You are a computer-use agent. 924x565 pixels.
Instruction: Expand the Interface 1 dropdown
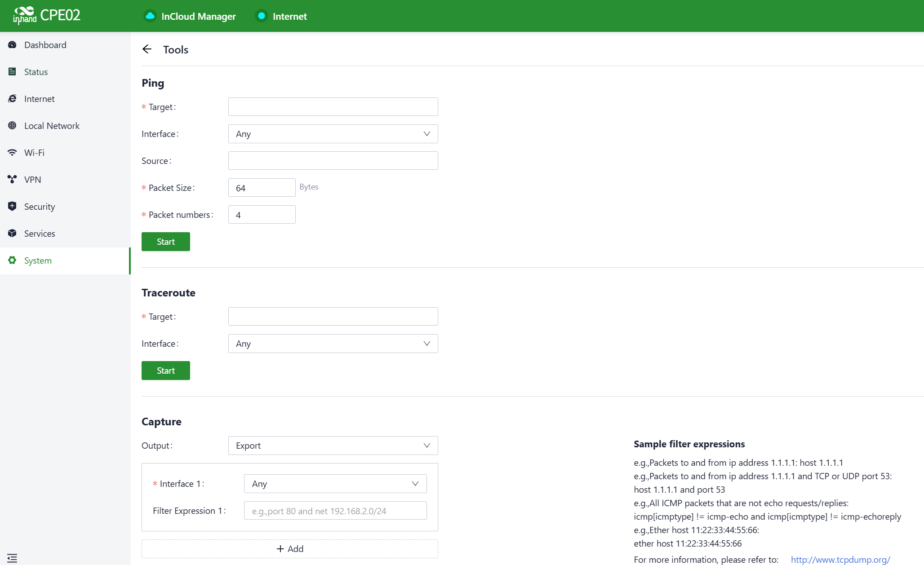tap(335, 484)
